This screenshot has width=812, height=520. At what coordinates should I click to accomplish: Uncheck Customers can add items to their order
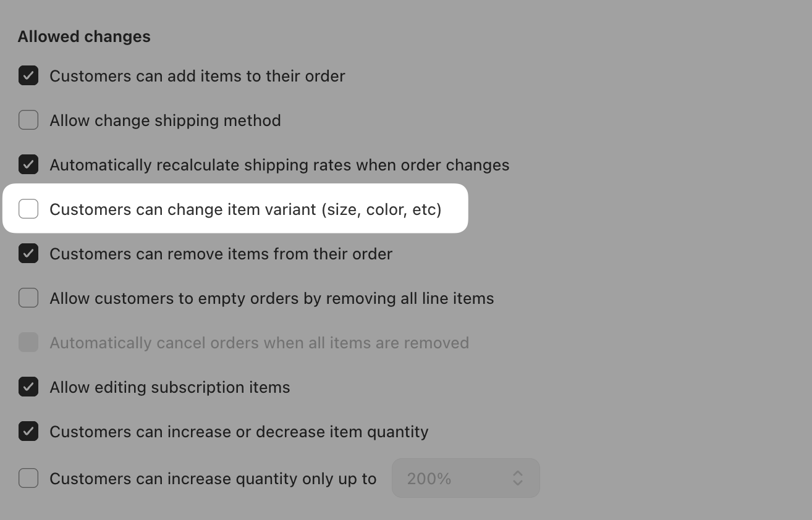(28, 76)
